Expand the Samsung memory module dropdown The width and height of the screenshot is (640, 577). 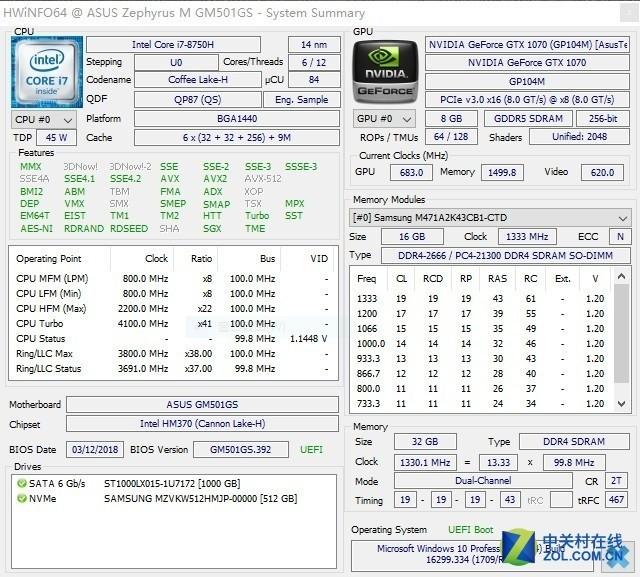[490, 217]
